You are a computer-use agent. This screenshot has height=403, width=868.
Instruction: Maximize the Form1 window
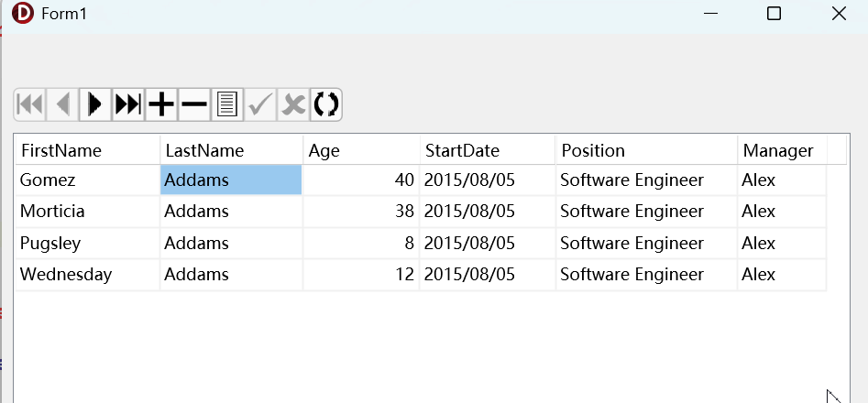774,14
